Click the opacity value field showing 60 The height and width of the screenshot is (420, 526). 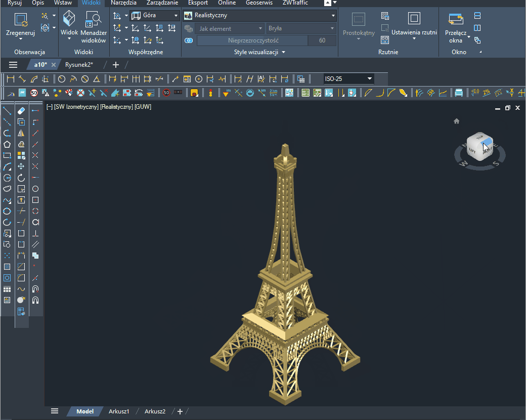[x=322, y=40]
